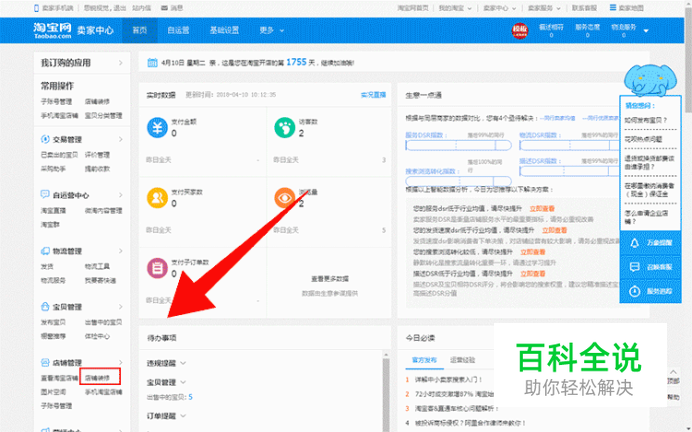Viewport: 692px width, 432px height.
Task: Click the orange eye 浏览量 icon
Action: pyautogui.click(x=285, y=198)
